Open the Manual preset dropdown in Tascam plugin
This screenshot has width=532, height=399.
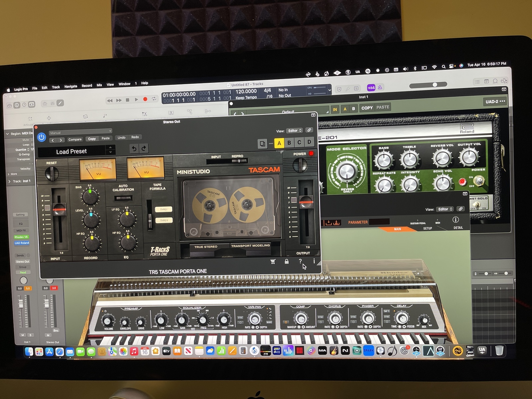pyautogui.click(x=81, y=132)
